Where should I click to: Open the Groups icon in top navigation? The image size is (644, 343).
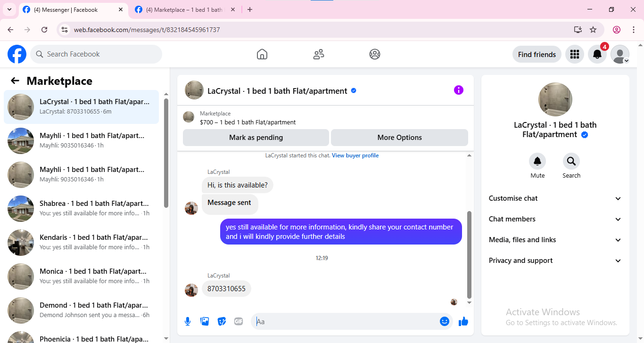[x=375, y=54]
